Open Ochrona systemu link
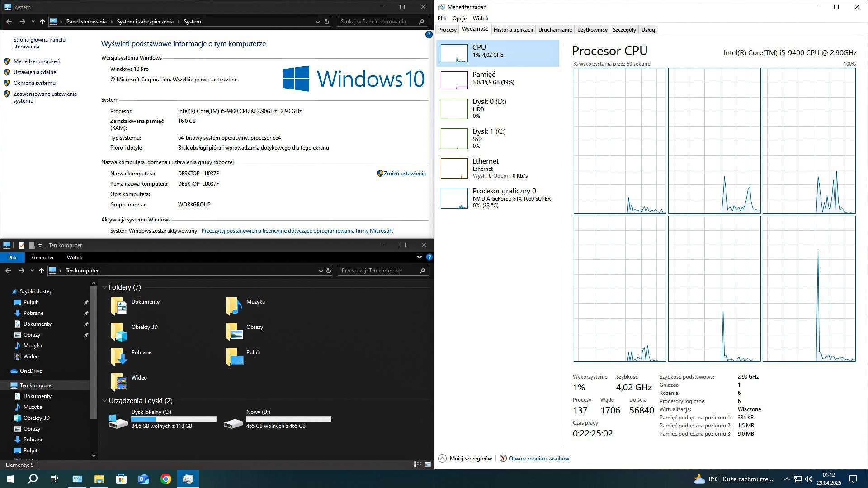This screenshot has width=868, height=488. [x=35, y=83]
